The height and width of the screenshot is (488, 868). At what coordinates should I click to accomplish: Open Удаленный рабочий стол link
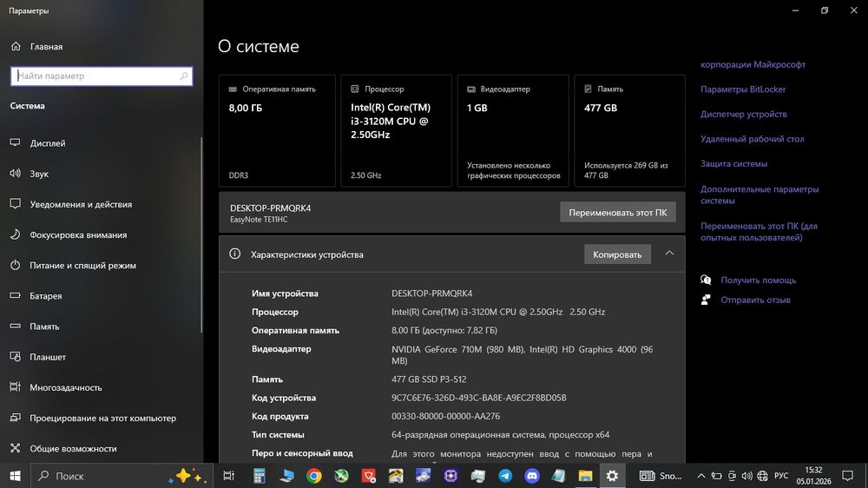(x=752, y=138)
